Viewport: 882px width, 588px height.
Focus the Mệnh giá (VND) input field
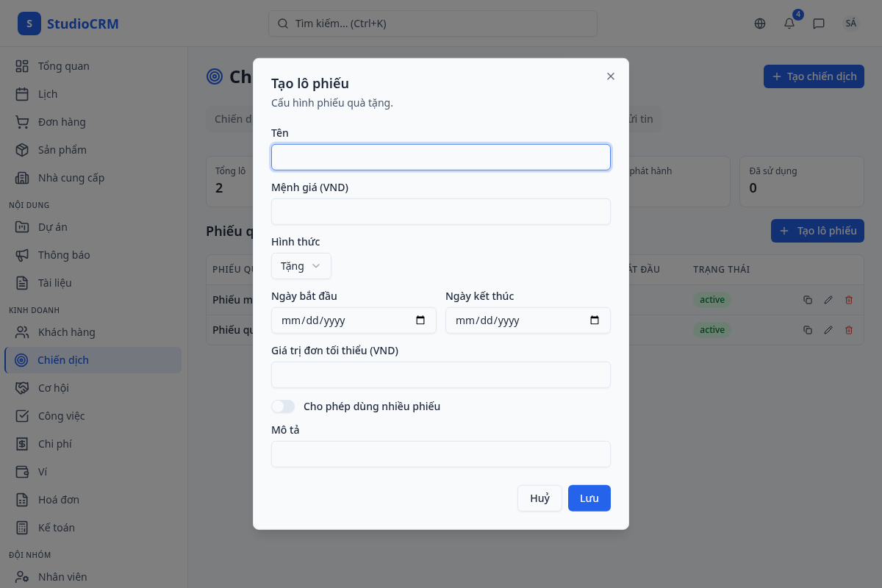point(441,212)
